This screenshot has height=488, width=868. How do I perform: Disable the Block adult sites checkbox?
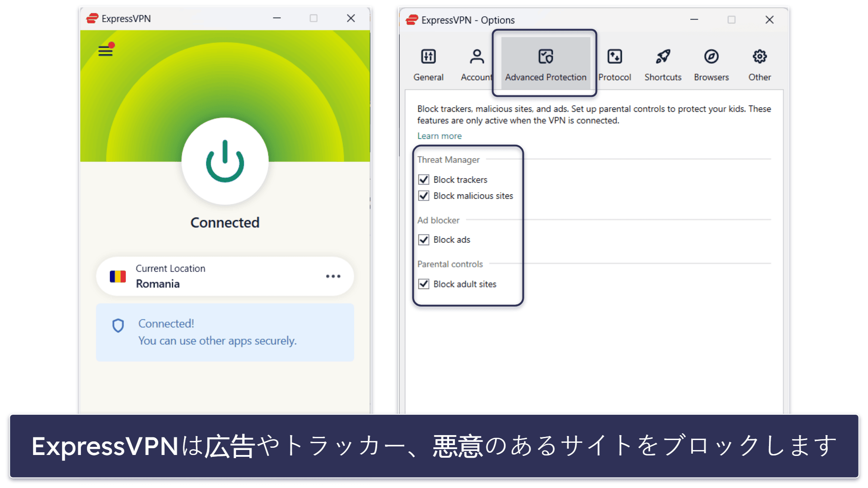(x=424, y=284)
